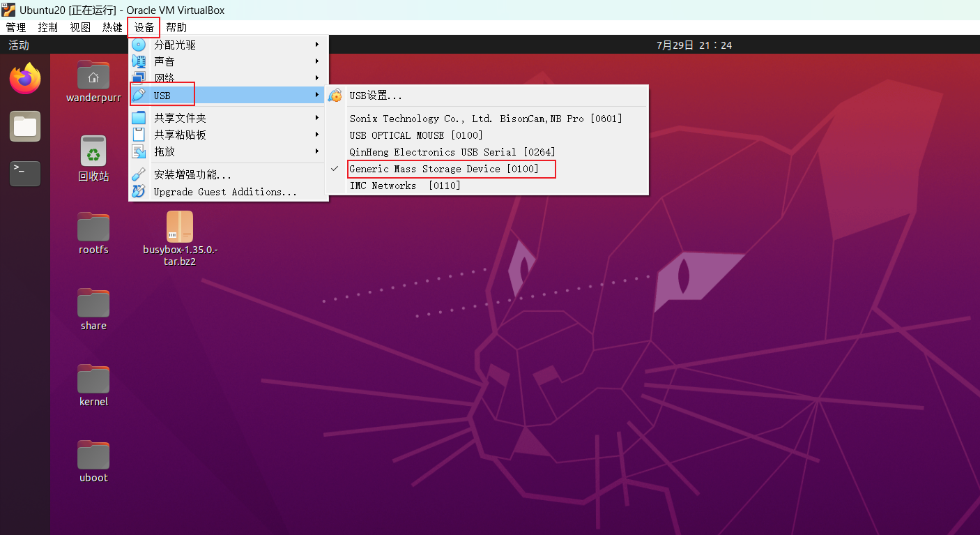
Task: Open the 热键 menu
Action: pyautogui.click(x=112, y=27)
